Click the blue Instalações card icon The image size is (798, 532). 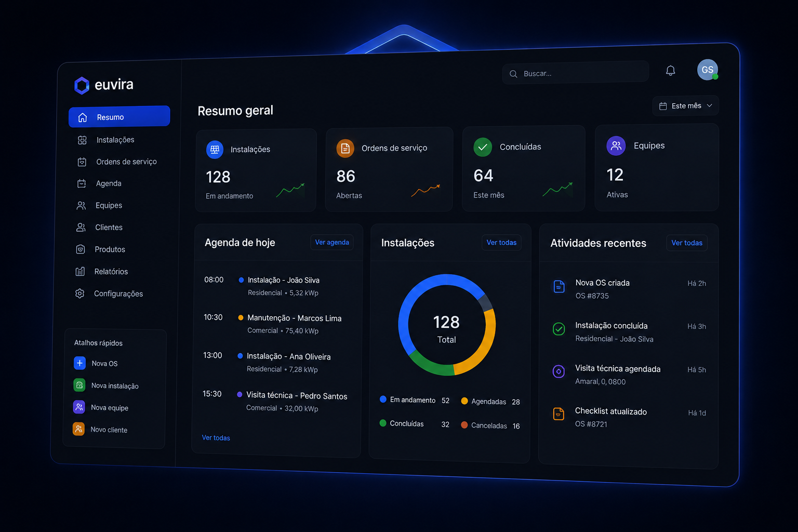click(215, 150)
